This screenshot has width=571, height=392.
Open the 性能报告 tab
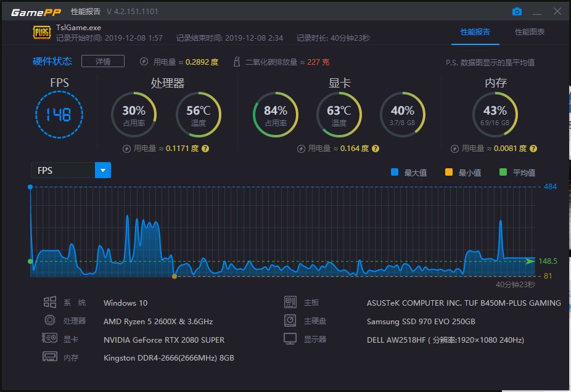475,32
